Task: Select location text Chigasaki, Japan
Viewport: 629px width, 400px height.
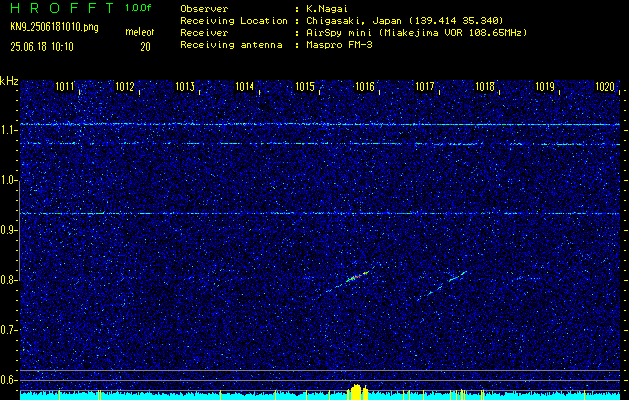Action: [x=354, y=21]
